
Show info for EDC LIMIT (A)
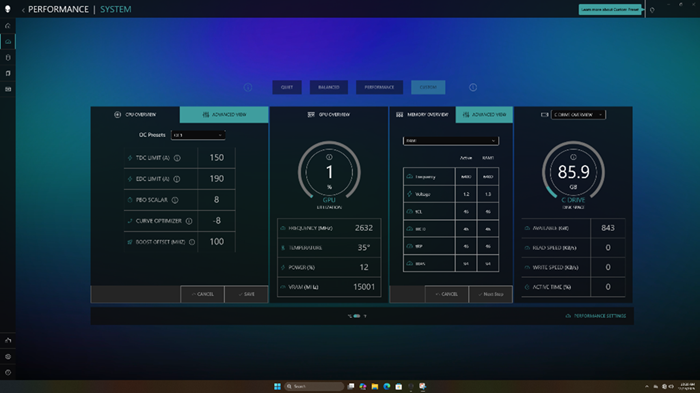click(x=177, y=179)
